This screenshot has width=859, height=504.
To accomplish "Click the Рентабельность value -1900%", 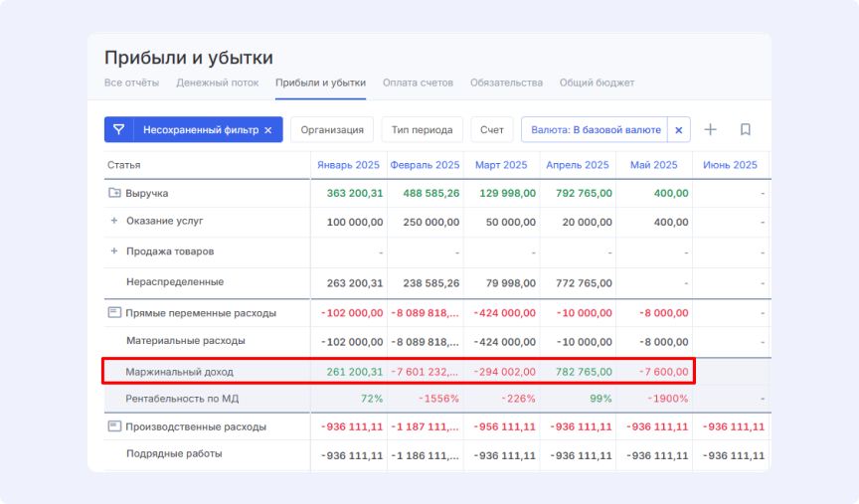I will tap(667, 399).
